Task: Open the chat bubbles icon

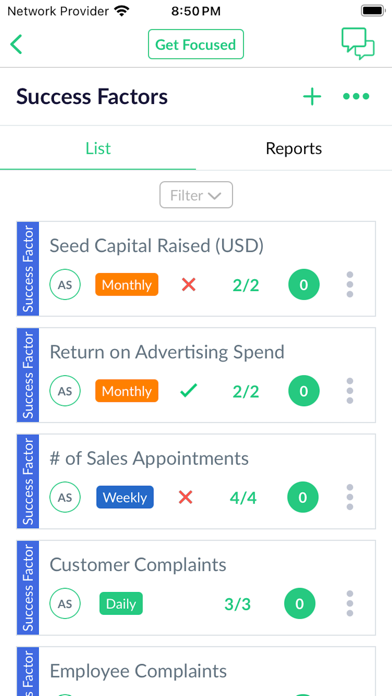Action: tap(358, 44)
